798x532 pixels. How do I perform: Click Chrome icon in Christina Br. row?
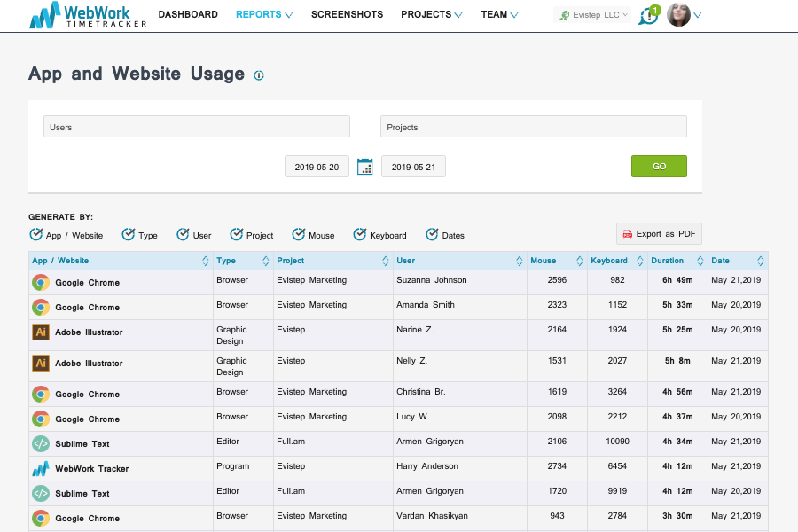click(x=41, y=394)
